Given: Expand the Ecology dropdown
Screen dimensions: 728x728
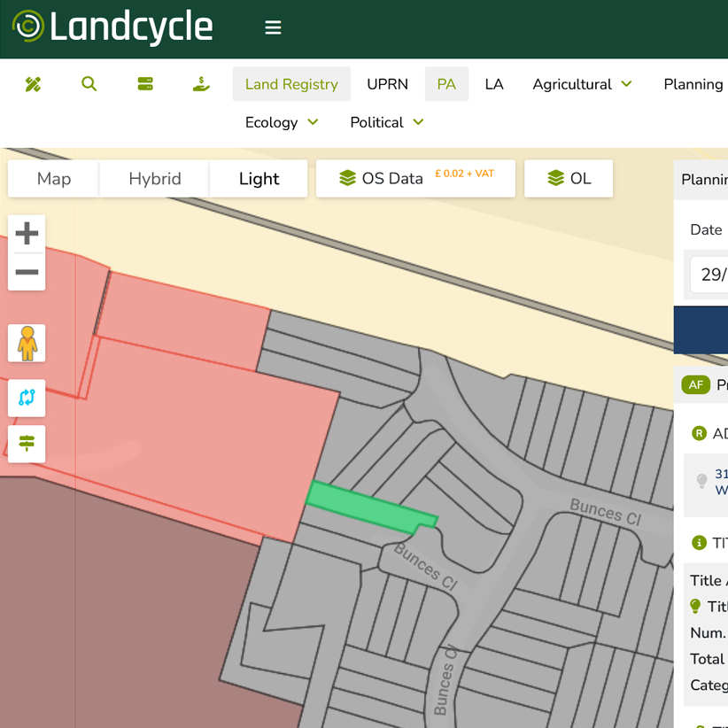Looking at the screenshot, I should pyautogui.click(x=282, y=122).
